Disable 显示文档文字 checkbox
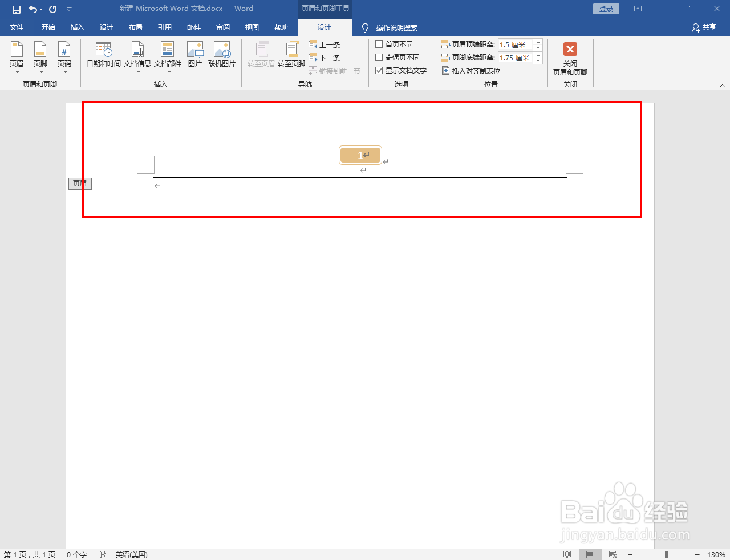Image resolution: width=730 pixels, height=560 pixels. click(380, 71)
